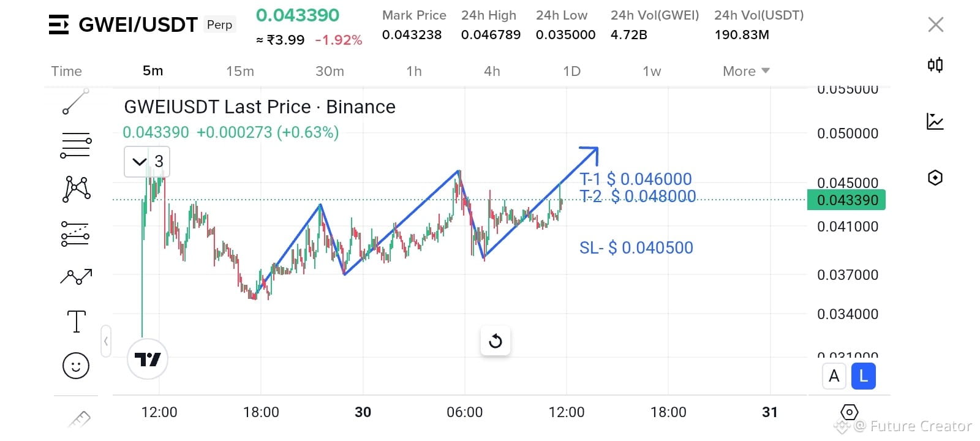Open price scale settings hexagon icon

click(x=850, y=412)
